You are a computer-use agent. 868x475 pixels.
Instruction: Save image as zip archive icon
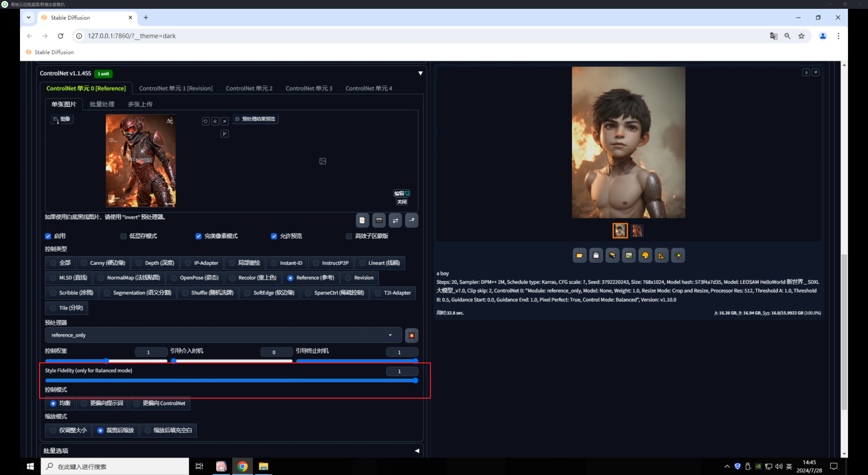(x=612, y=255)
